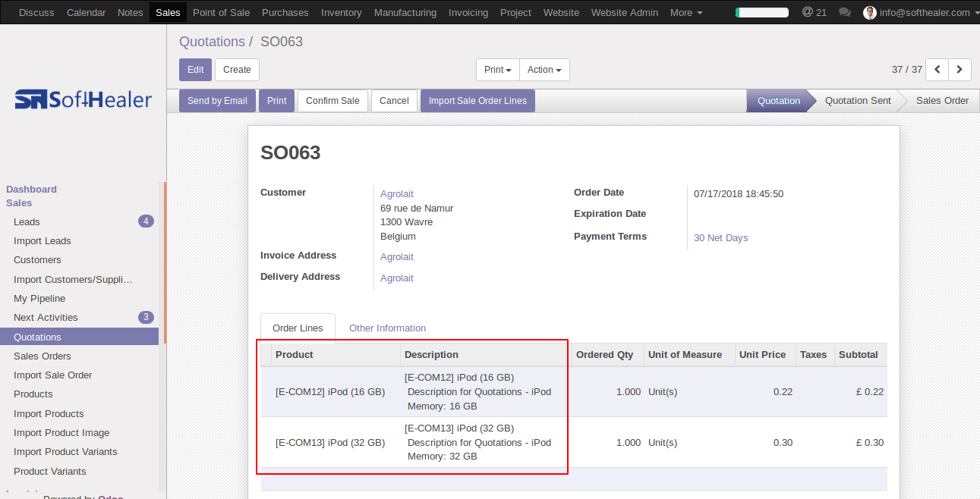Open Agrolait customer link
Image resolution: width=980 pixels, height=499 pixels.
click(397, 194)
